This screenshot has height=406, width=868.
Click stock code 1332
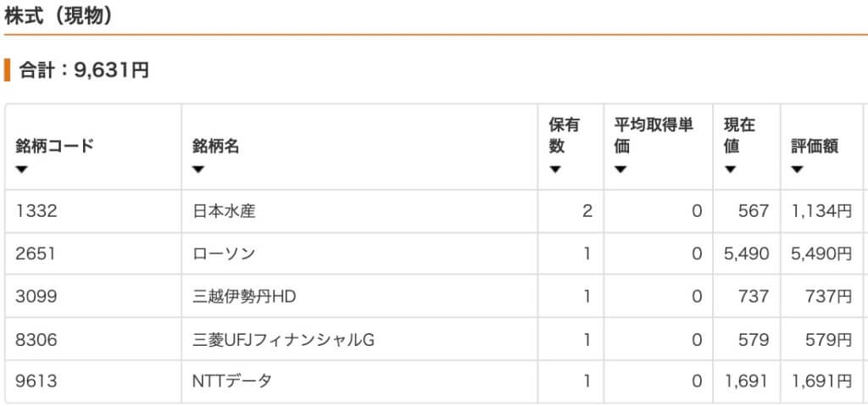click(x=36, y=211)
